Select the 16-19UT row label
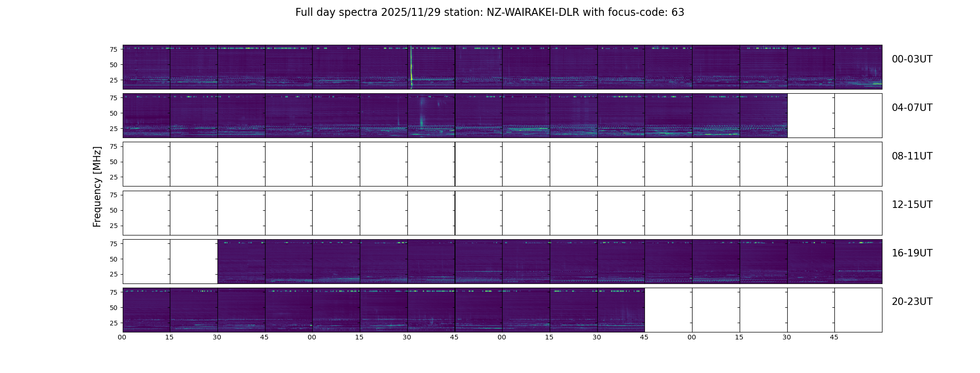This screenshot has width=980, height=373. click(x=912, y=253)
